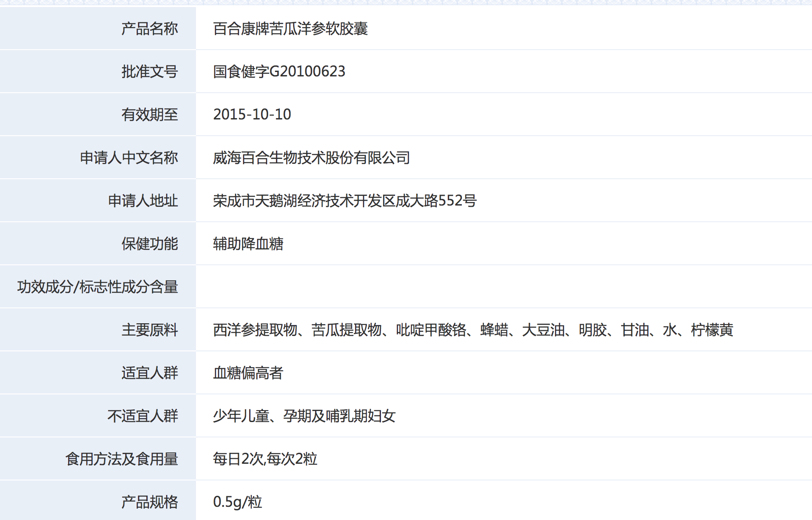The image size is (812, 520).
Task: Click the 保健功能 label
Action: click(150, 244)
